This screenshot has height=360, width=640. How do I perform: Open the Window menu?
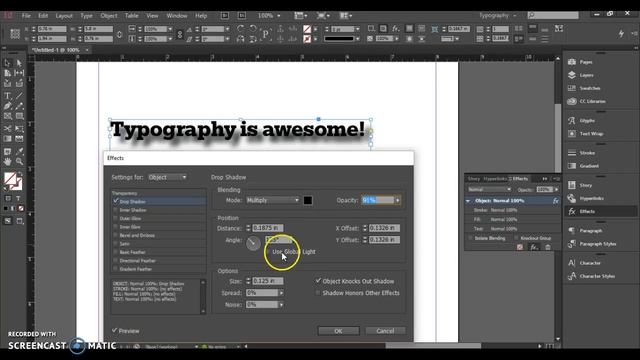[177, 16]
